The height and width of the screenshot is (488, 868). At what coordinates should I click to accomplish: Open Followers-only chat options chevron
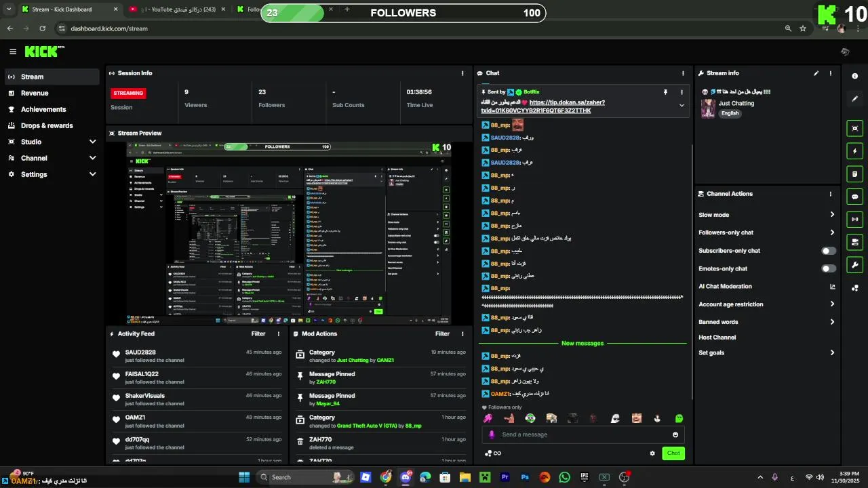832,232
